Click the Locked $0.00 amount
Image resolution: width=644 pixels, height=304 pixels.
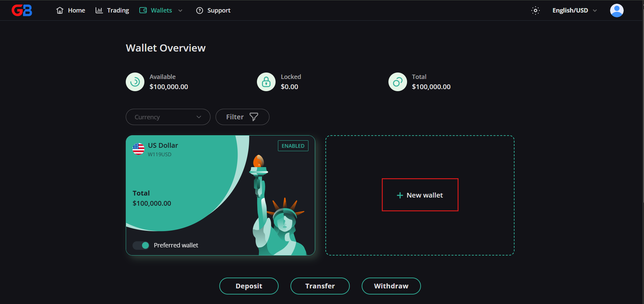point(289,87)
